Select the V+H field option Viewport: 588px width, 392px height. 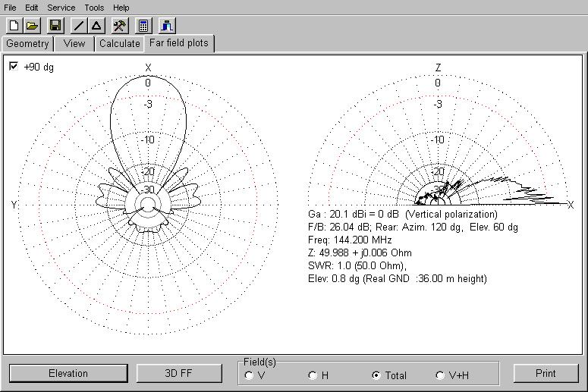[x=440, y=375]
